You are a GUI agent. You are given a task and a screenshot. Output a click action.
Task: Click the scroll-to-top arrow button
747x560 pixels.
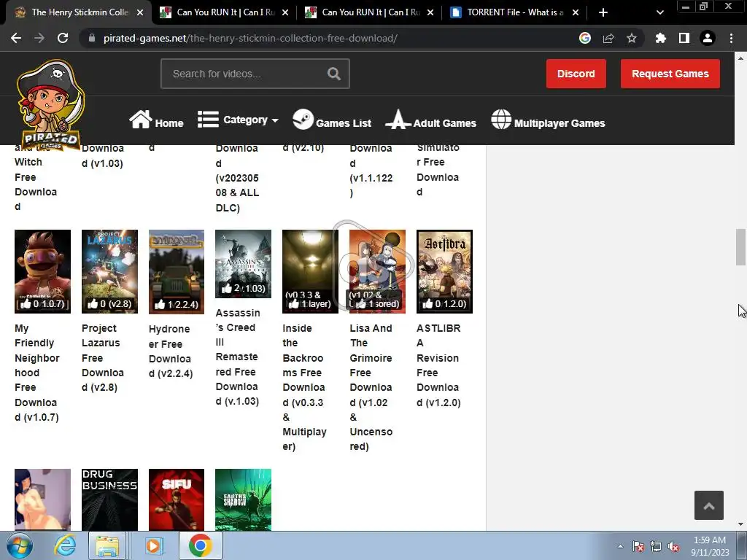pos(709,505)
